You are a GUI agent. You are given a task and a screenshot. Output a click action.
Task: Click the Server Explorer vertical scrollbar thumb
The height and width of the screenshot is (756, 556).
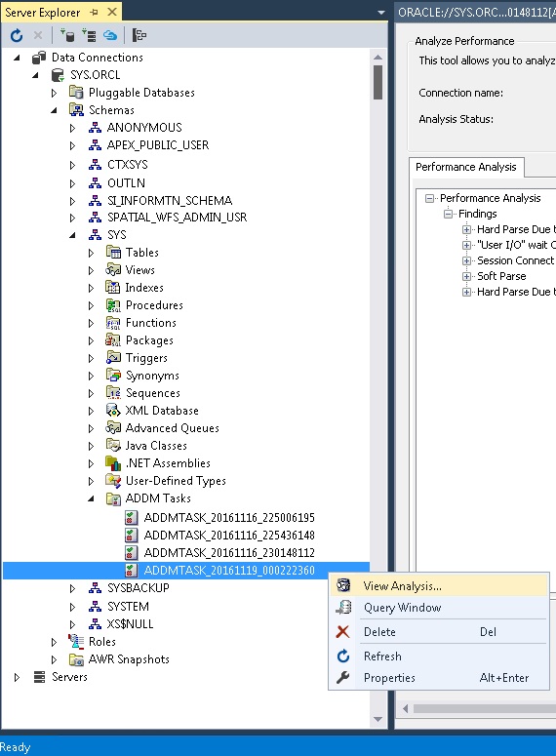click(x=378, y=83)
